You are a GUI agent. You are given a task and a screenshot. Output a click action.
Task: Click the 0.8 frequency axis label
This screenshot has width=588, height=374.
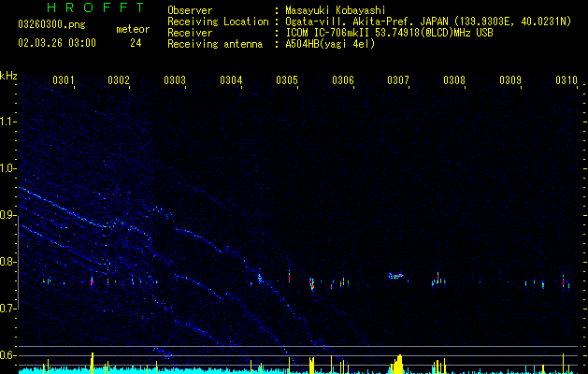[x=7, y=262]
